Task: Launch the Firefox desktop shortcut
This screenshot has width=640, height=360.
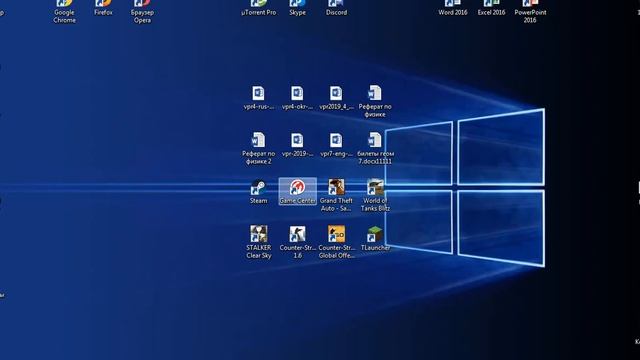Action: coord(103,8)
